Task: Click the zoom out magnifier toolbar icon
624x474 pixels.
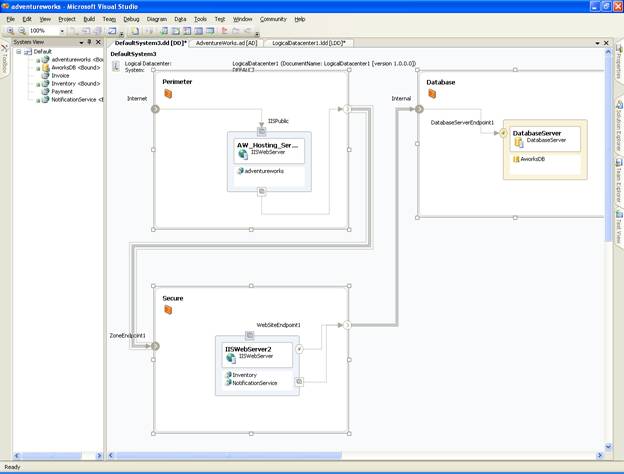Action: [22, 31]
